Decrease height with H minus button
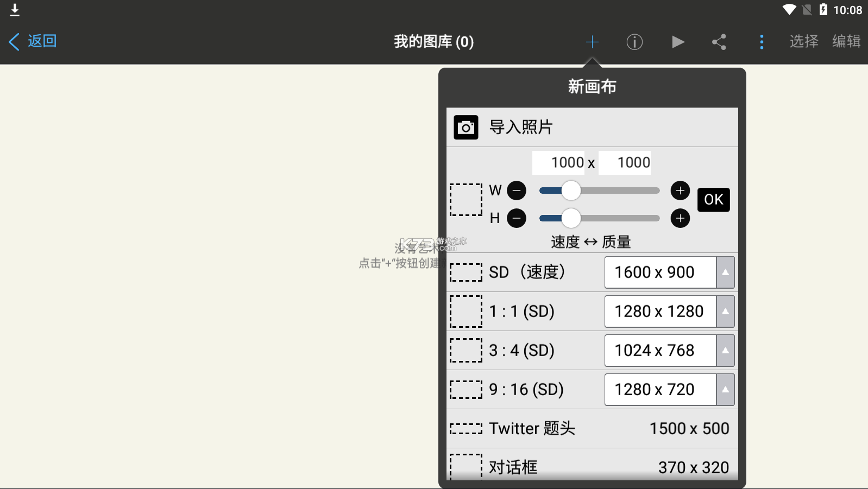868x489 pixels. 517,218
